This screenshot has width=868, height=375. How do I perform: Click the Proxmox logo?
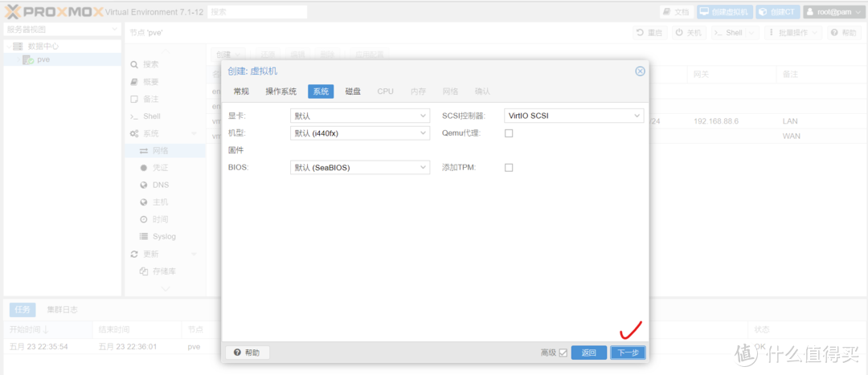click(54, 11)
